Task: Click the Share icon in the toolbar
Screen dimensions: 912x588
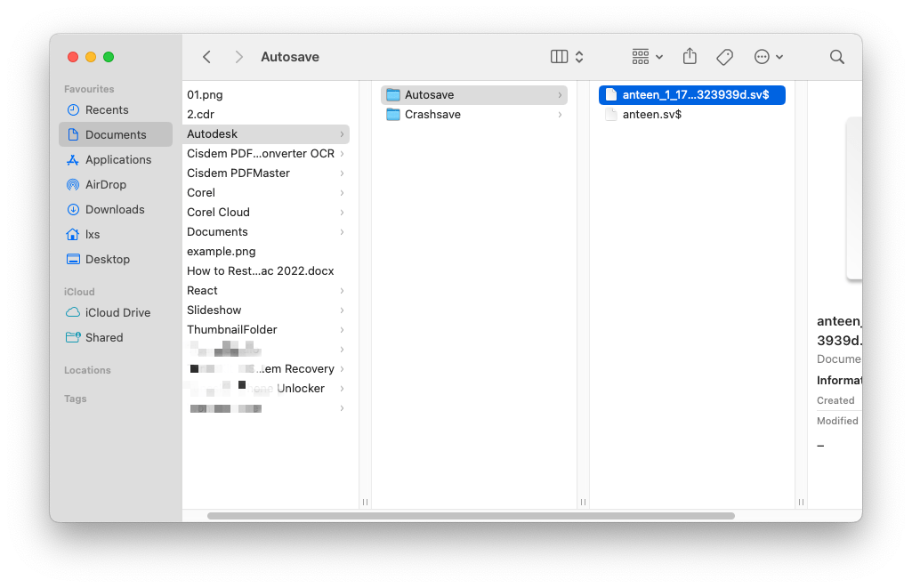Action: (690, 56)
